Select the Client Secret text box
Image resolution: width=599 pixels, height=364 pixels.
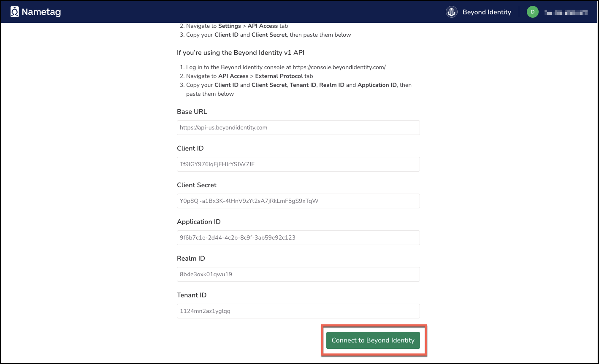(x=298, y=201)
